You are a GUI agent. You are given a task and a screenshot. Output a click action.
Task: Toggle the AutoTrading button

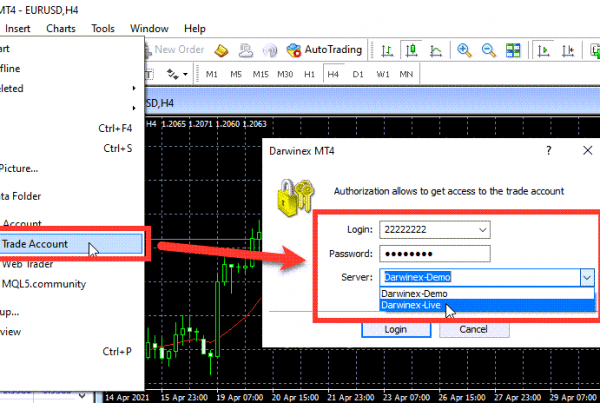(x=324, y=50)
